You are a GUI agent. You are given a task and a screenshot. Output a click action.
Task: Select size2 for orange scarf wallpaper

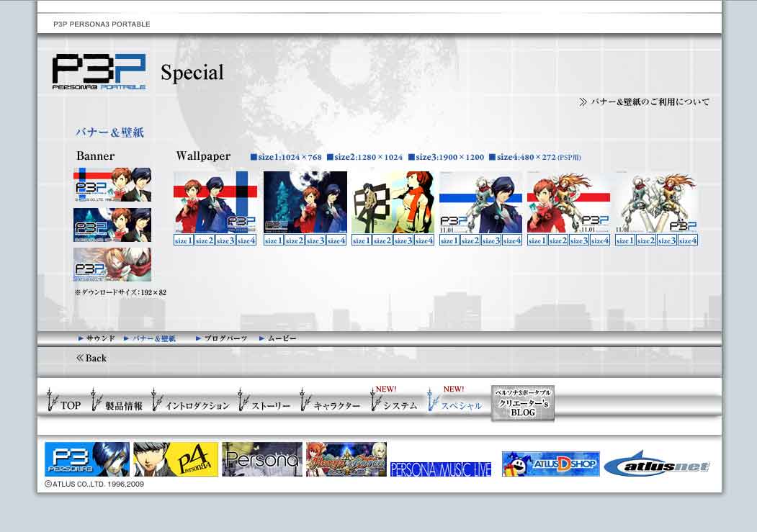point(382,240)
